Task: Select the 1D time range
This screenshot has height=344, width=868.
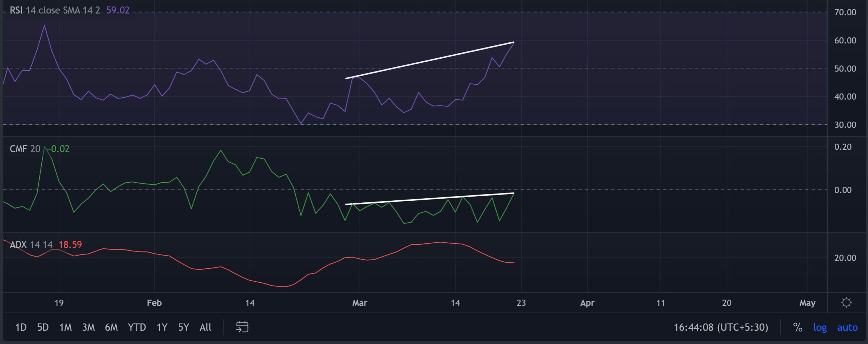Action: [x=21, y=327]
